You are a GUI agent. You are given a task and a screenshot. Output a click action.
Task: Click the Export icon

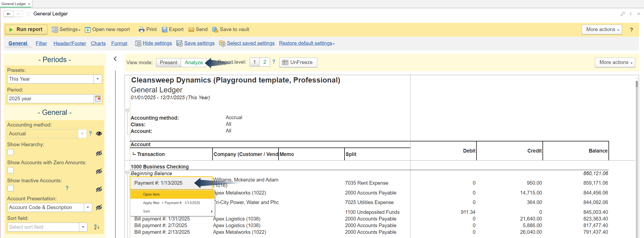point(165,30)
